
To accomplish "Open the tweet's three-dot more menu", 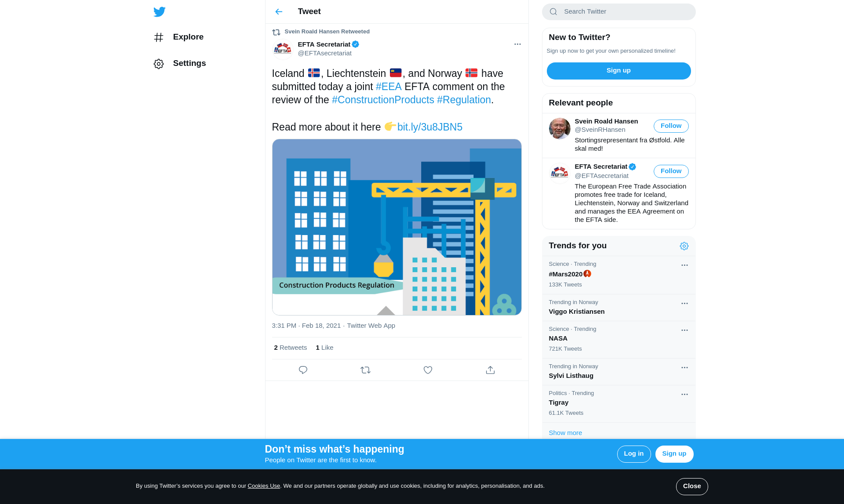I will point(517,44).
